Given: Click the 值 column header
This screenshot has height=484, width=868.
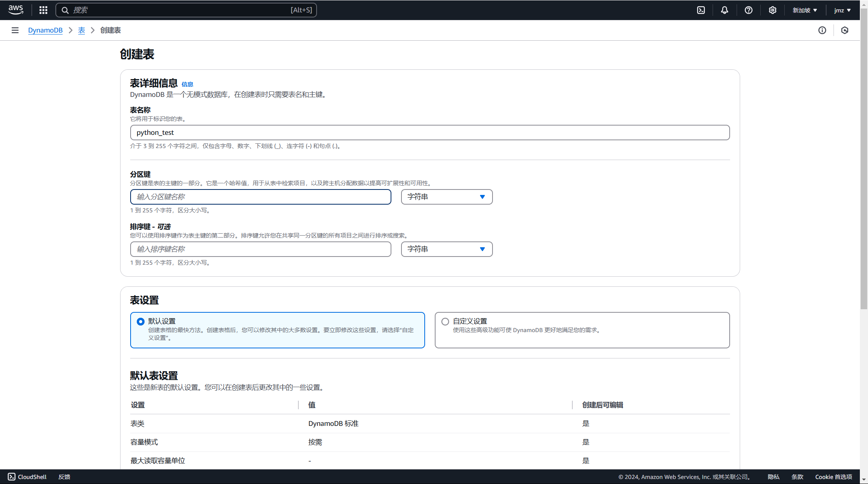Looking at the screenshot, I should 312,405.
